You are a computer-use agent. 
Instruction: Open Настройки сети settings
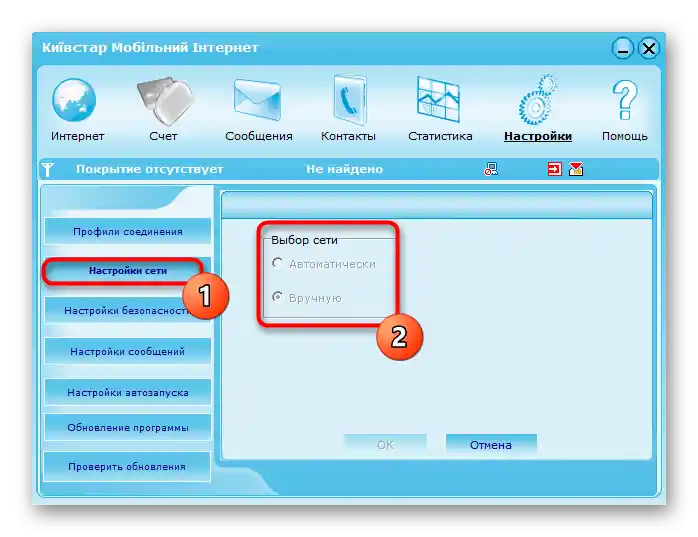tap(128, 271)
